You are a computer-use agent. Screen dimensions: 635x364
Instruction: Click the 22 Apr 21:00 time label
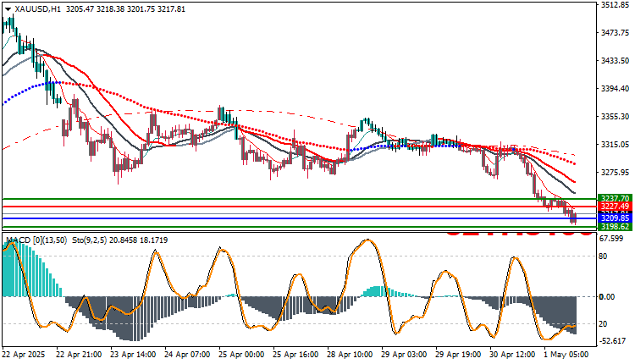tap(79, 355)
